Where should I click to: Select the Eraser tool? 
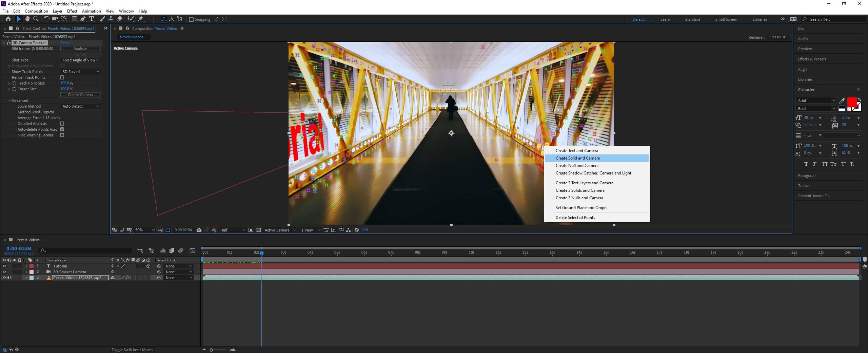point(119,19)
